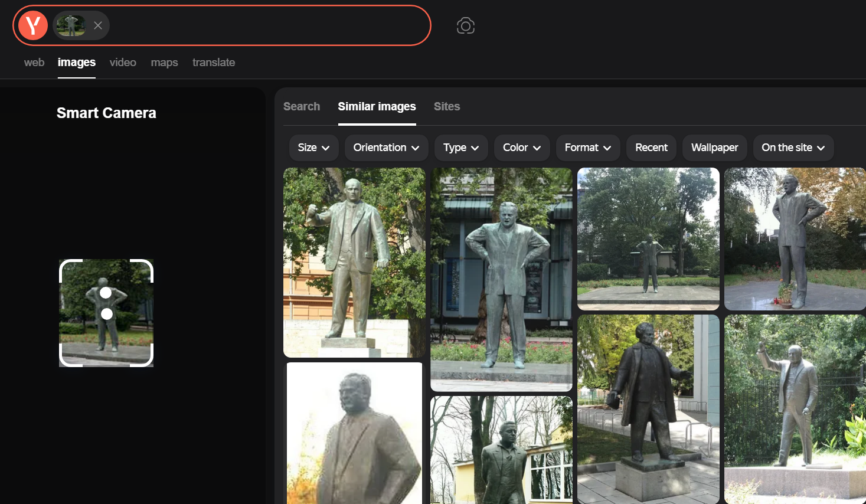Open the On the site dropdown
This screenshot has height=504, width=866.
coord(793,148)
